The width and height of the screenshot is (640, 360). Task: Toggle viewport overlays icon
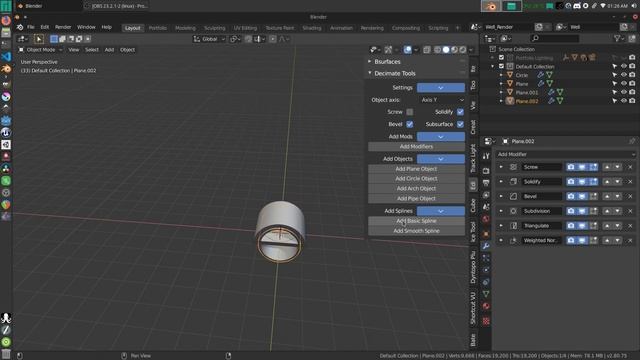tap(407, 49)
